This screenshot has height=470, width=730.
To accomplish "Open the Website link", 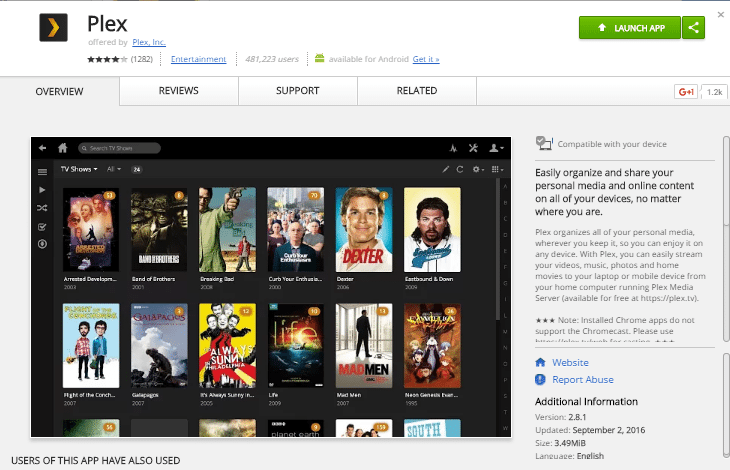I will [570, 363].
